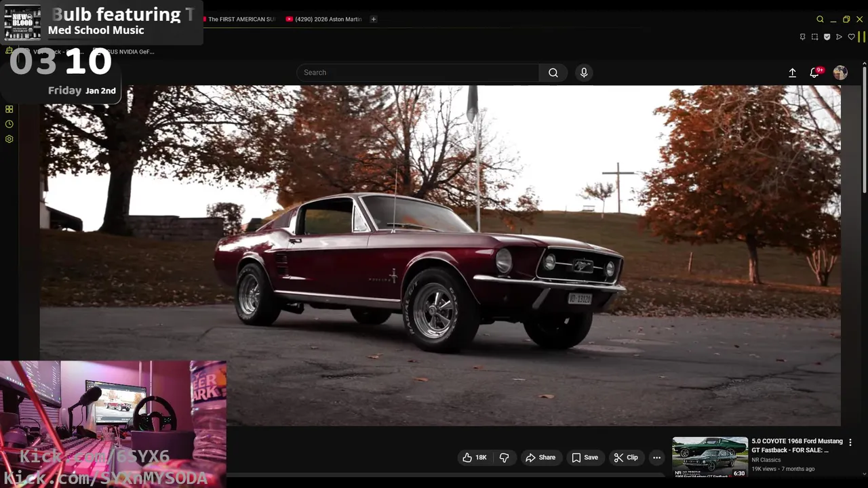Open the three-dot more actions button
The height and width of the screenshot is (488, 868).
click(x=656, y=457)
